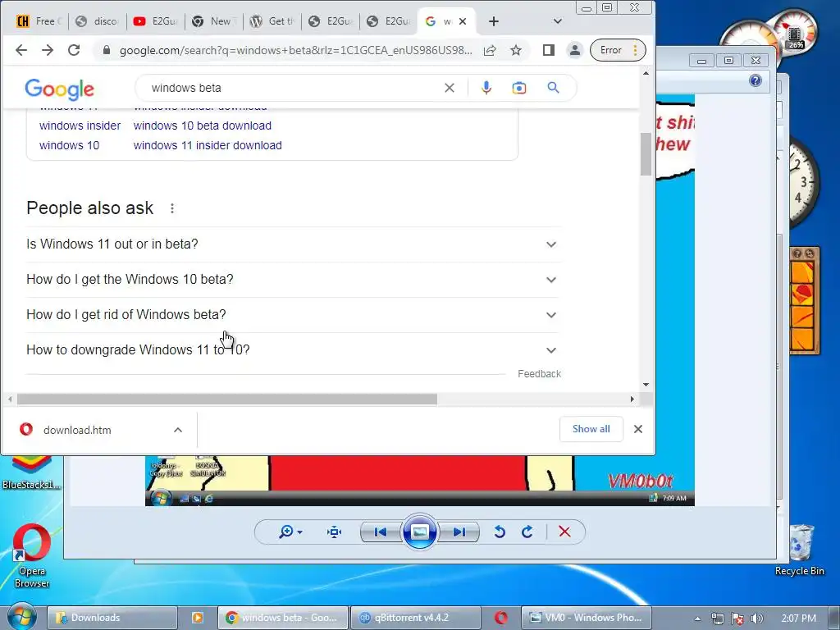The height and width of the screenshot is (630, 840).
Task: Go to next image in Photo Viewer
Action: pos(459,532)
